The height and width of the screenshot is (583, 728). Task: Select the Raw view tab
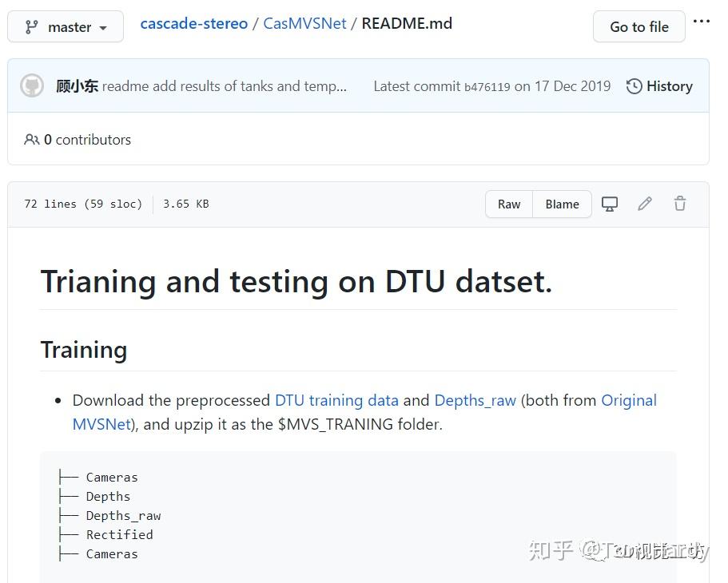click(508, 204)
